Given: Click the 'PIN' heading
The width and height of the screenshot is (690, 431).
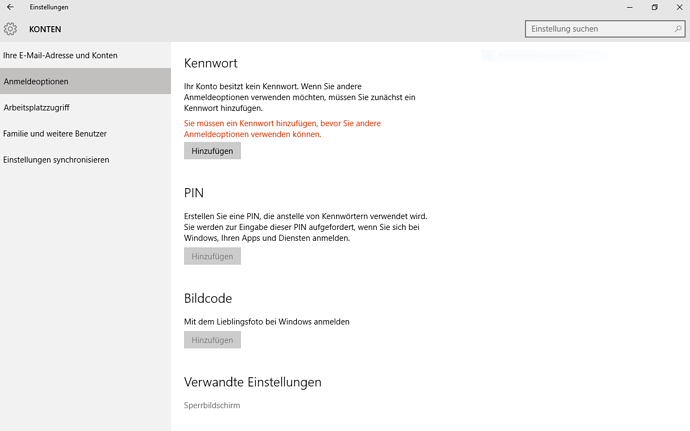Looking at the screenshot, I should [x=194, y=193].
